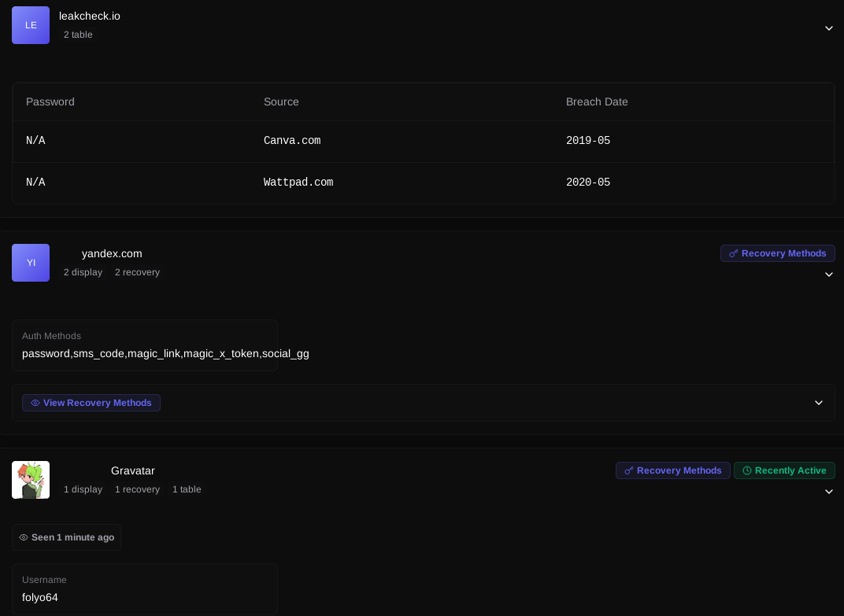The image size is (844, 616).
Task: Click the View Recovery Methods button
Action: click(91, 403)
